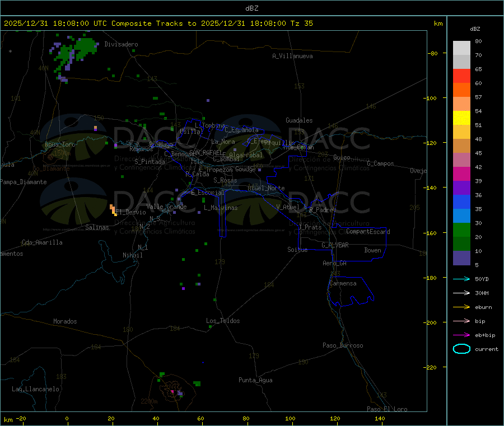
Task: Click the Nihuil map label
Action: coord(133,255)
